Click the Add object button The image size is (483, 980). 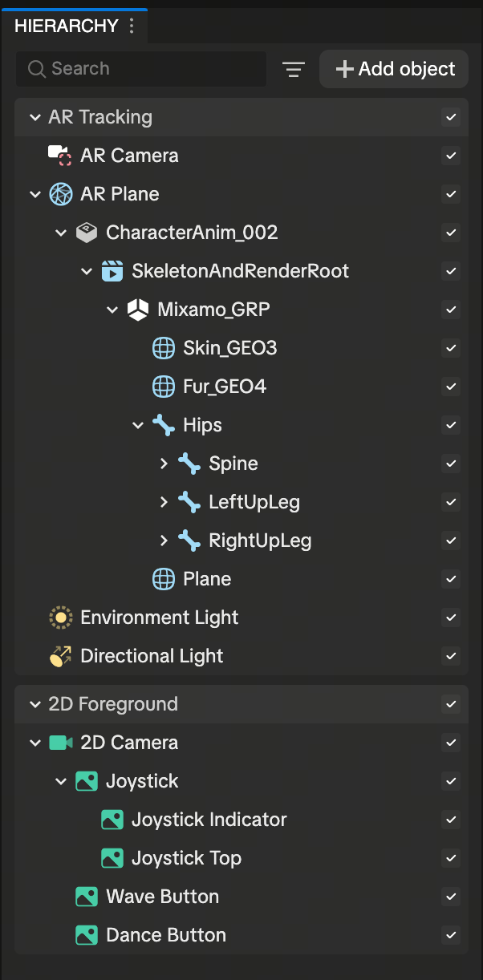[x=395, y=69]
